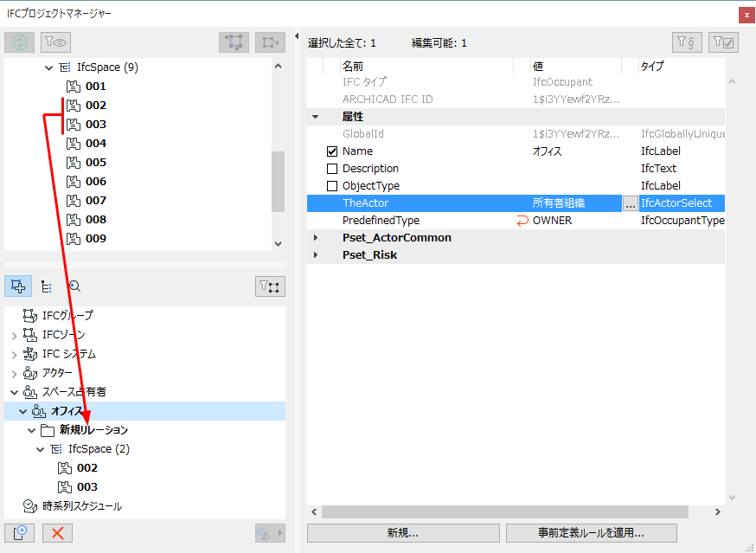
Task: Collapse the 新規リレーション folder
Action: (x=31, y=430)
